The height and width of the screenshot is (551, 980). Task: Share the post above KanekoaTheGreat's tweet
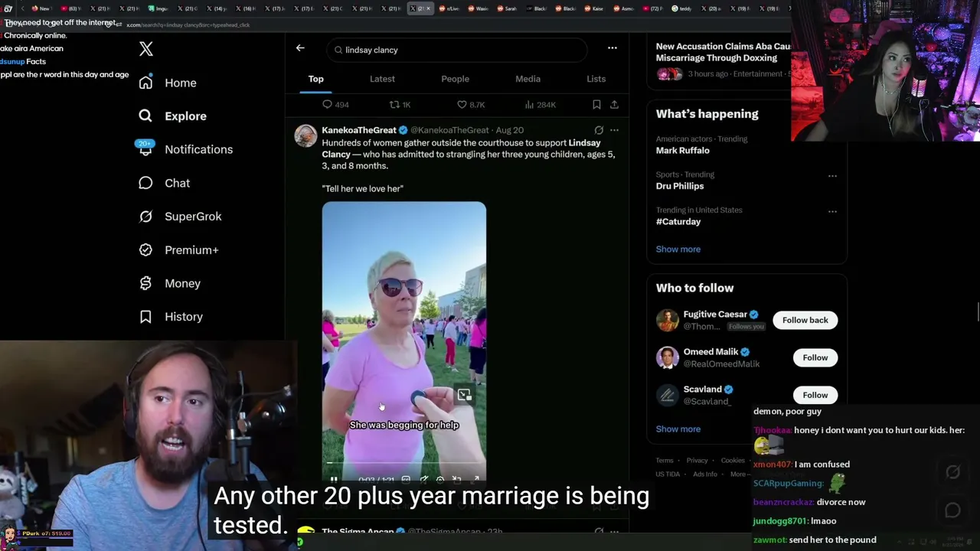[614, 104]
